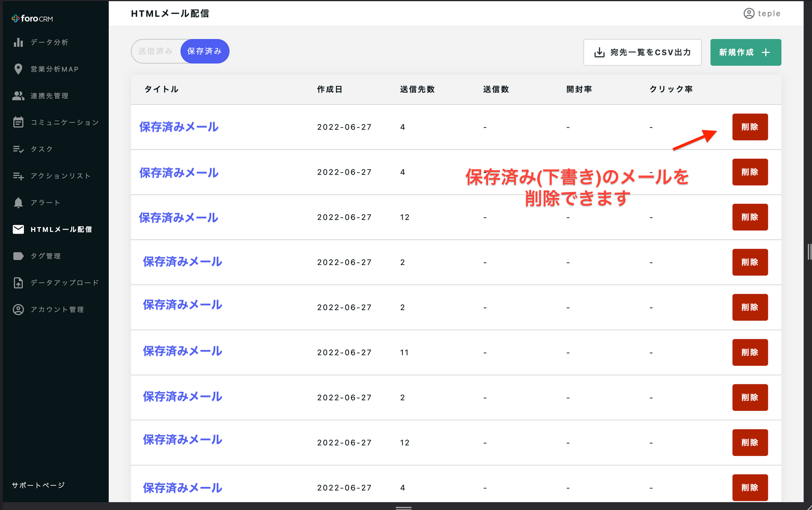Click the HTMLメール配信 envelope icon

(18, 229)
